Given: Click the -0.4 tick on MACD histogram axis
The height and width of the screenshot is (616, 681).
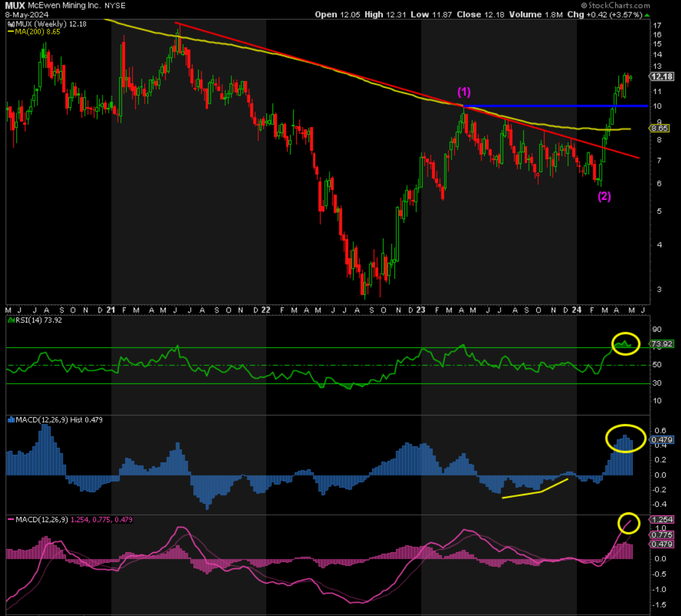Looking at the screenshot, I should click(x=659, y=504).
